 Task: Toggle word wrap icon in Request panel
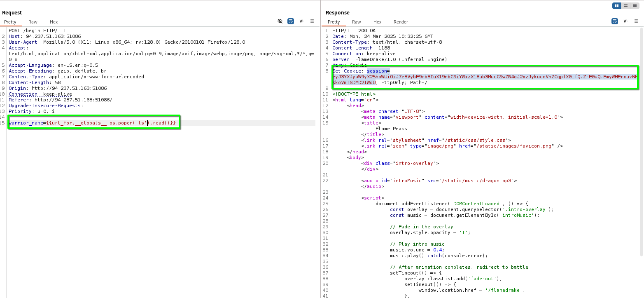(291, 21)
